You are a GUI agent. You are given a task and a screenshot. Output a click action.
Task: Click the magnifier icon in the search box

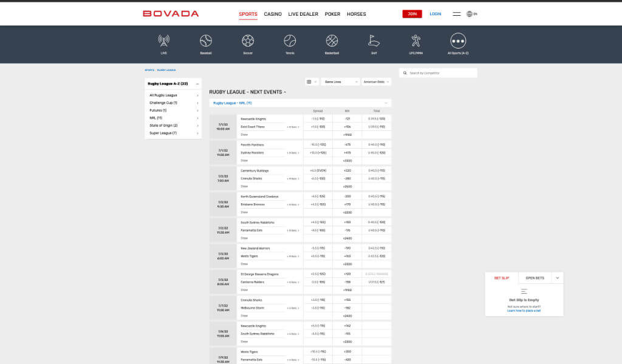point(405,73)
